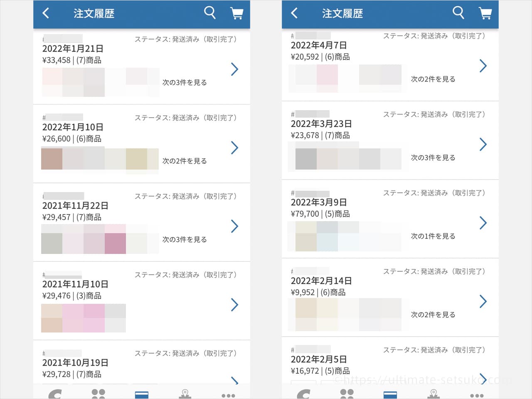This screenshot has height=399, width=532.
Task: Select the 2022年3月23日 order date
Action: [321, 124]
